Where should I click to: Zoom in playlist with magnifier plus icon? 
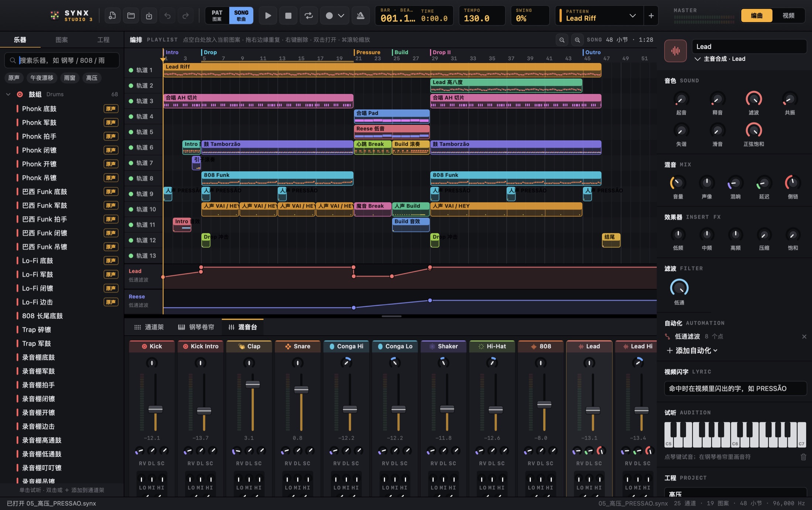577,40
